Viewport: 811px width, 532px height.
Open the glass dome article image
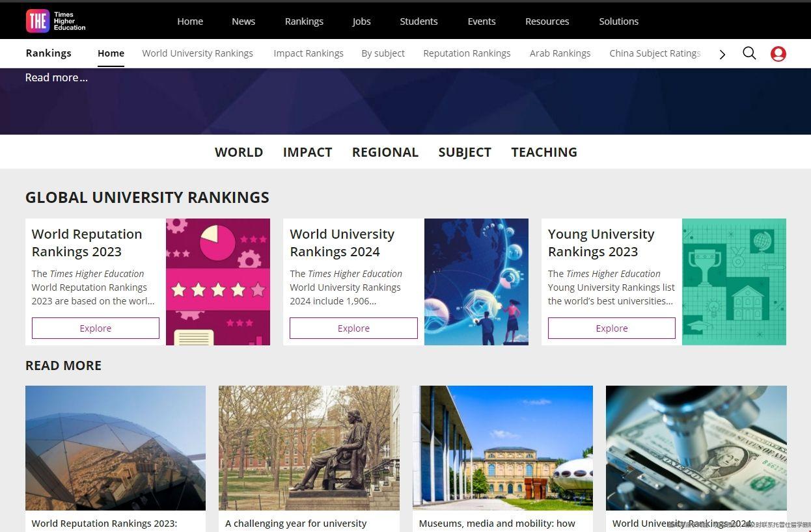[x=115, y=448]
